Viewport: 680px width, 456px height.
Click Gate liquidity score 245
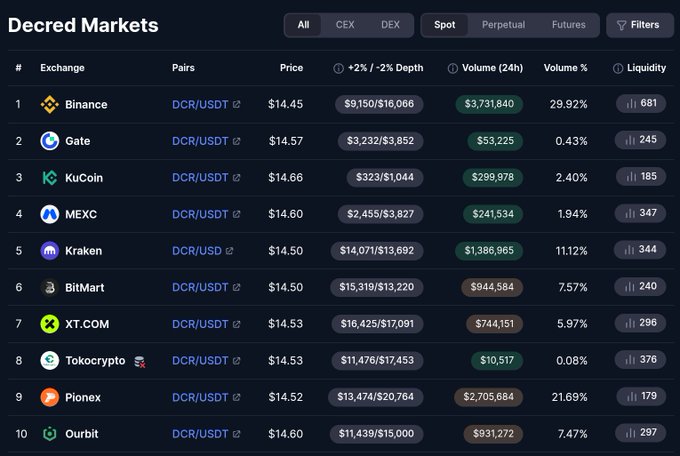click(648, 140)
